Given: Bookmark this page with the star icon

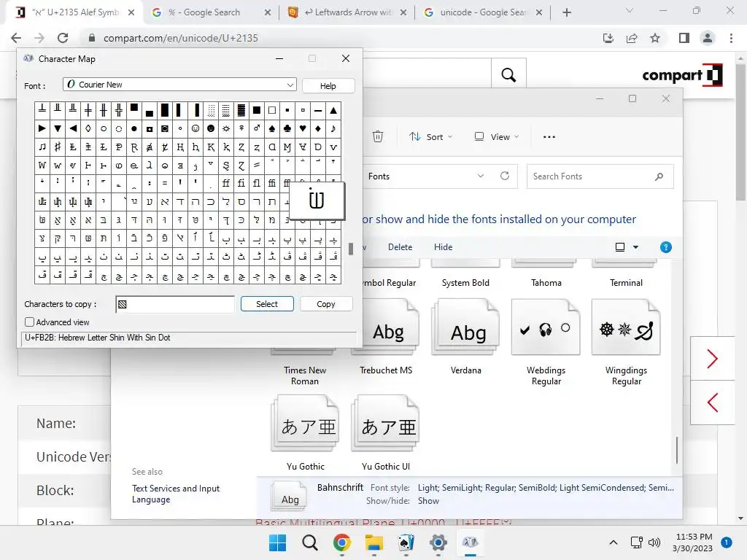Looking at the screenshot, I should tap(655, 38).
